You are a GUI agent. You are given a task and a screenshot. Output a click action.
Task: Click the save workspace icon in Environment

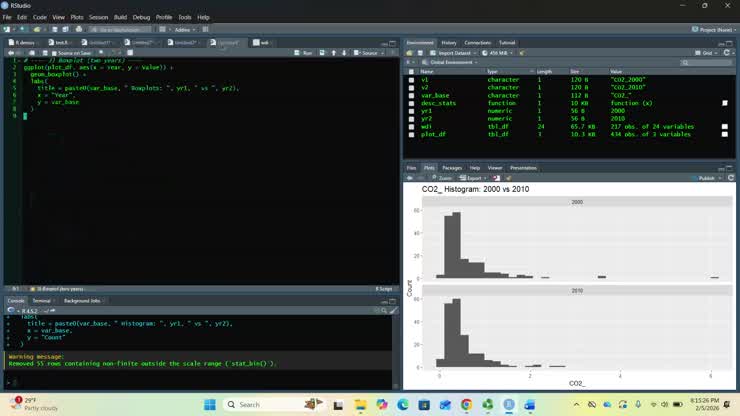click(420, 53)
